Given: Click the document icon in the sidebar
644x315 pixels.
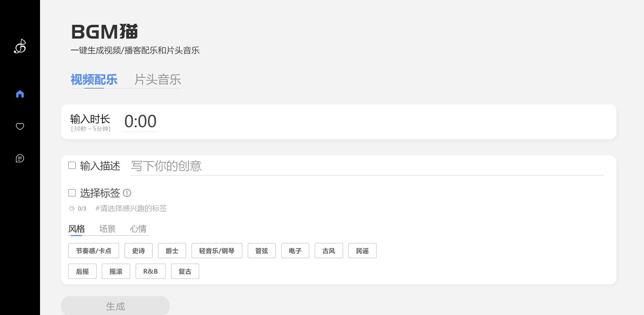Looking at the screenshot, I should [x=20, y=158].
